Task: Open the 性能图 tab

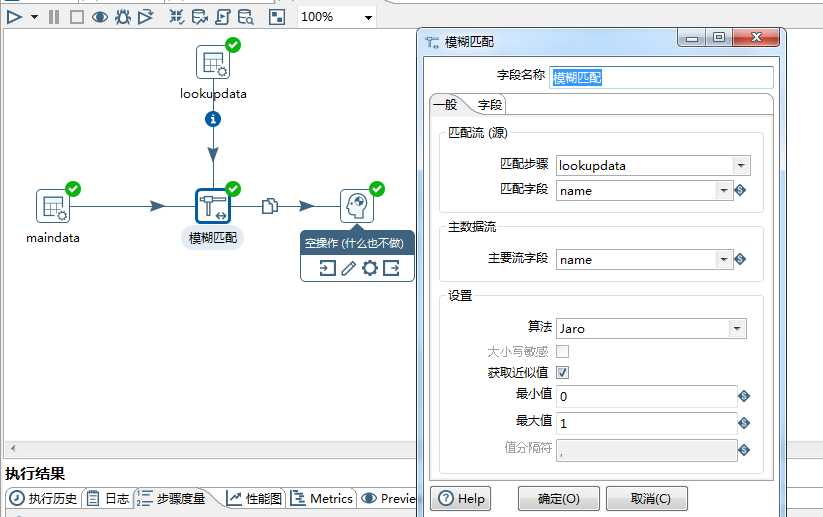Action: (x=255, y=498)
